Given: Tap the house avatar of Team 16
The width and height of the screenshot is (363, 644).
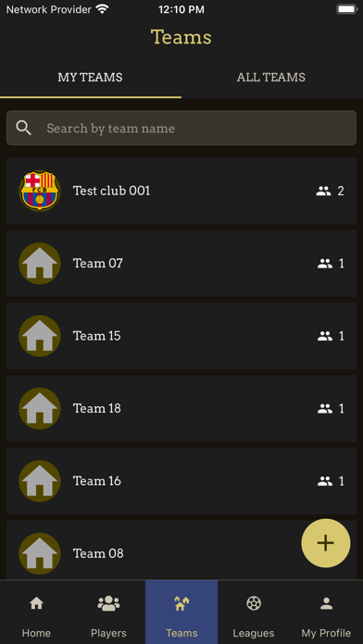Looking at the screenshot, I should point(40,481).
